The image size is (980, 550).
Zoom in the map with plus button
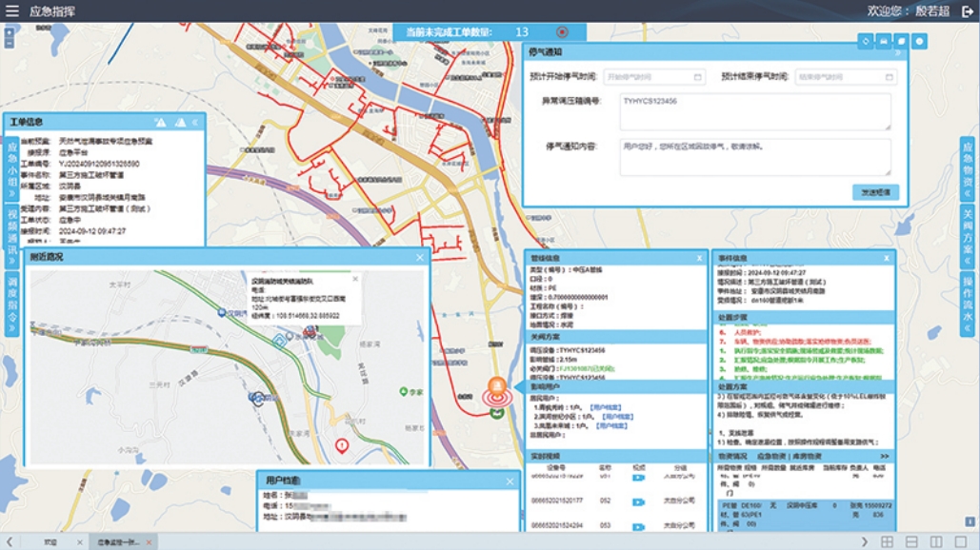(x=9, y=33)
